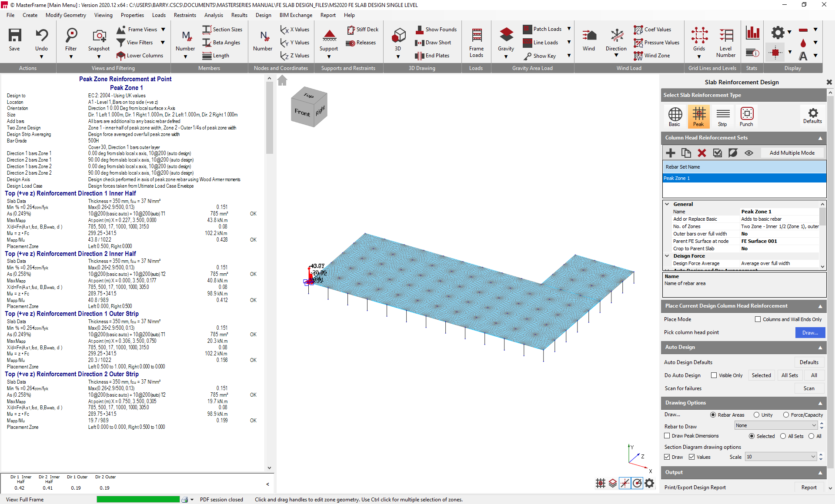Click the Gravity area load icon
This screenshot has height=504, width=835.
[506, 36]
